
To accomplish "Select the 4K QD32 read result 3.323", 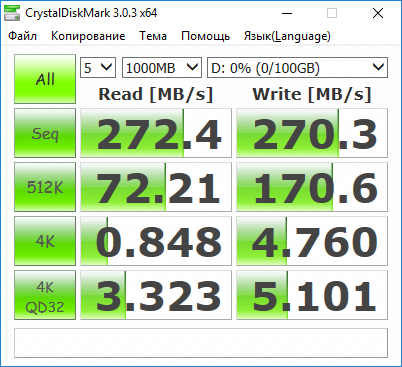I will (156, 295).
